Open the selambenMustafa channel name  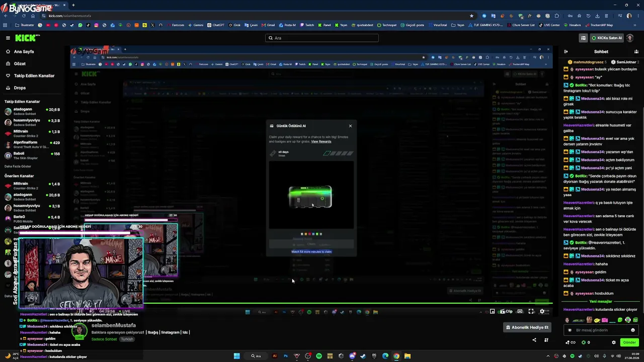pyautogui.click(x=114, y=325)
